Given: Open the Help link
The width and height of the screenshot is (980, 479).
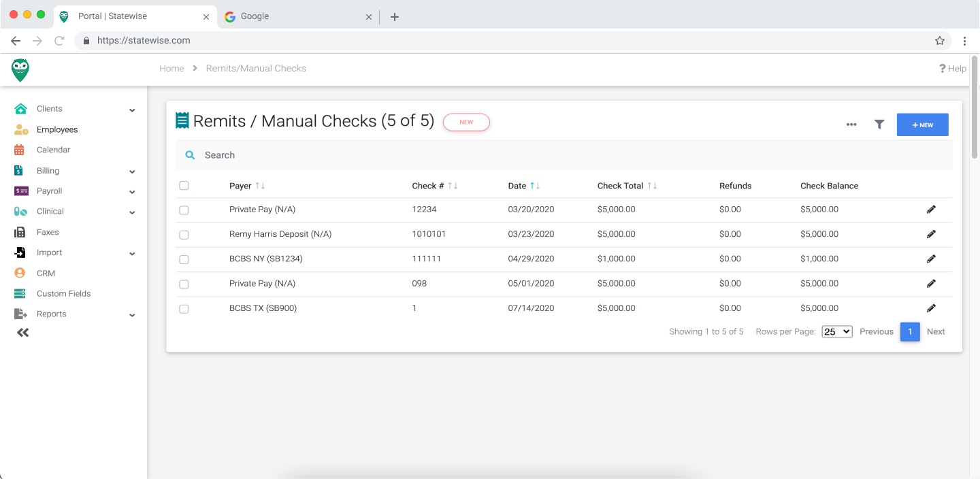Looking at the screenshot, I should [953, 68].
